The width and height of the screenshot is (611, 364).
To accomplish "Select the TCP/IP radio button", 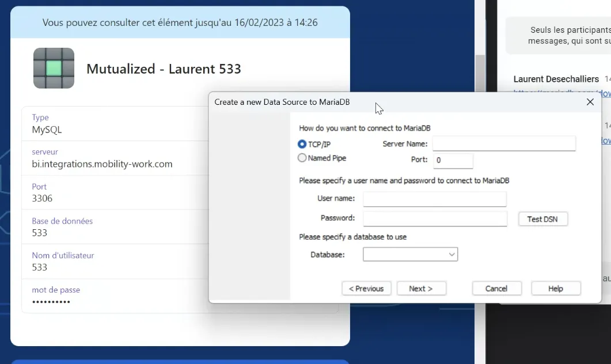I will coord(302,144).
